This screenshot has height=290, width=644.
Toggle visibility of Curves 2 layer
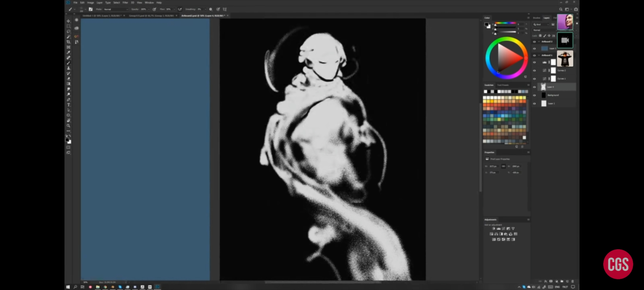click(x=534, y=71)
